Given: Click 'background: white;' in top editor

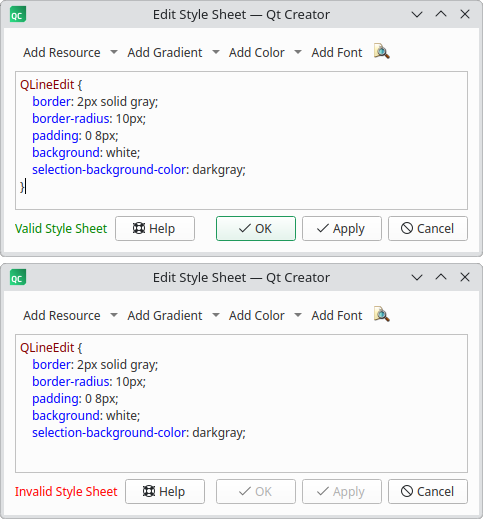Looking at the screenshot, I should pyautogui.click(x=86, y=153).
